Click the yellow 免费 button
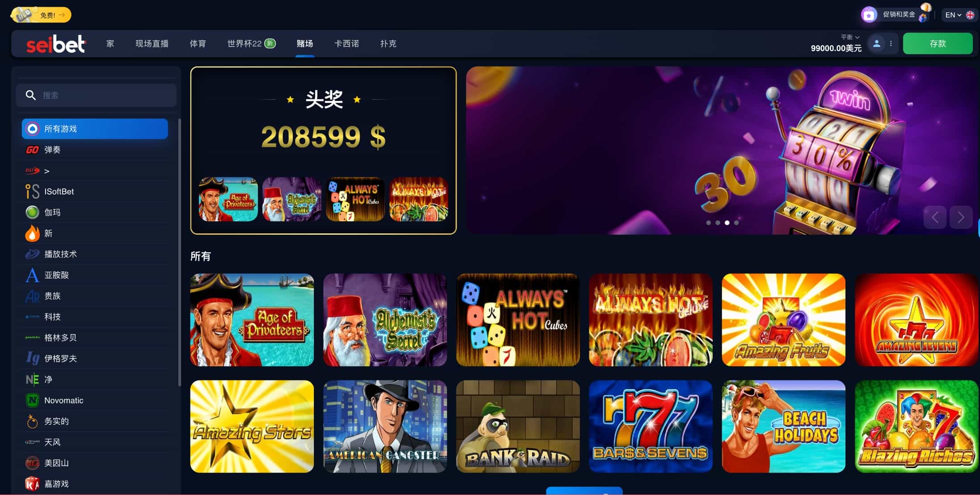Image resolution: width=980 pixels, height=495 pixels. [x=41, y=15]
